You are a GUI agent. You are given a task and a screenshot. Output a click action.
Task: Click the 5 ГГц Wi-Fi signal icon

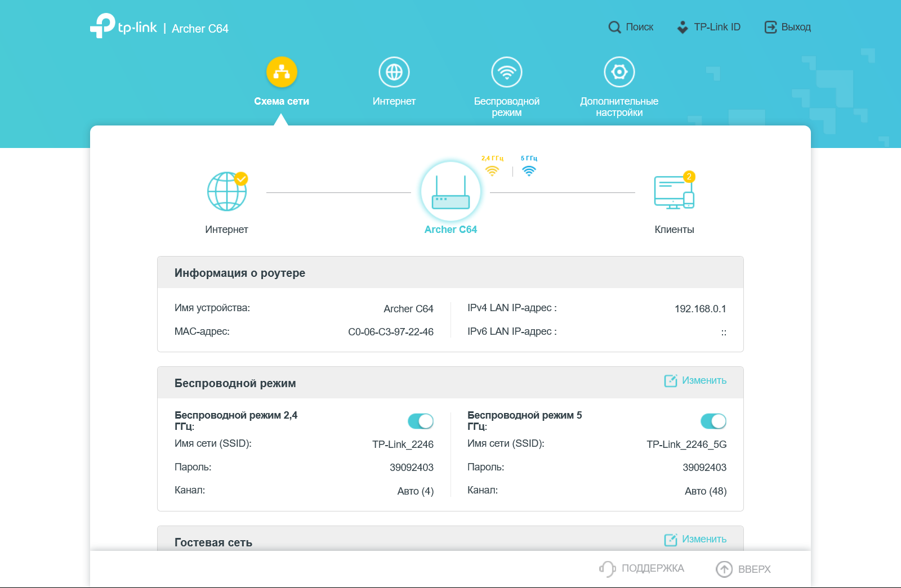coord(529,170)
